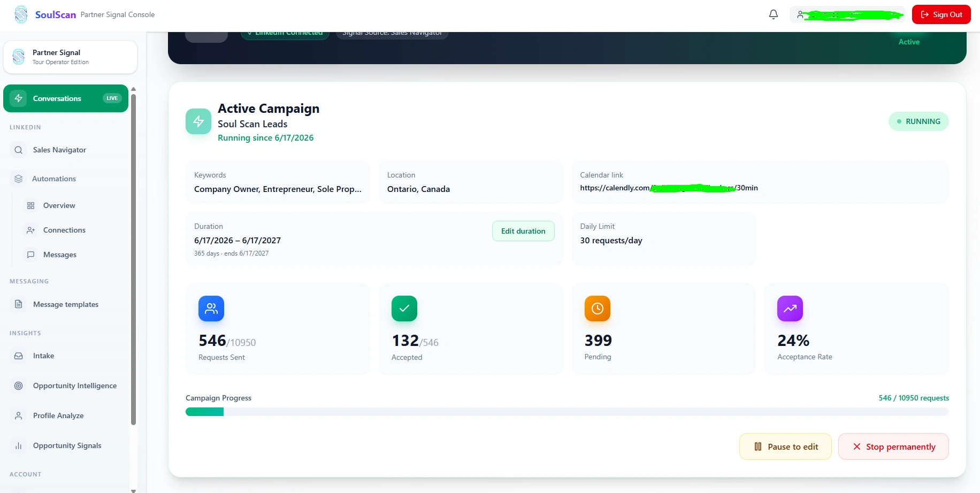Screen dimensions: 980x493
Task: Click the green Accepted checkmark icon
Action: 404,309
